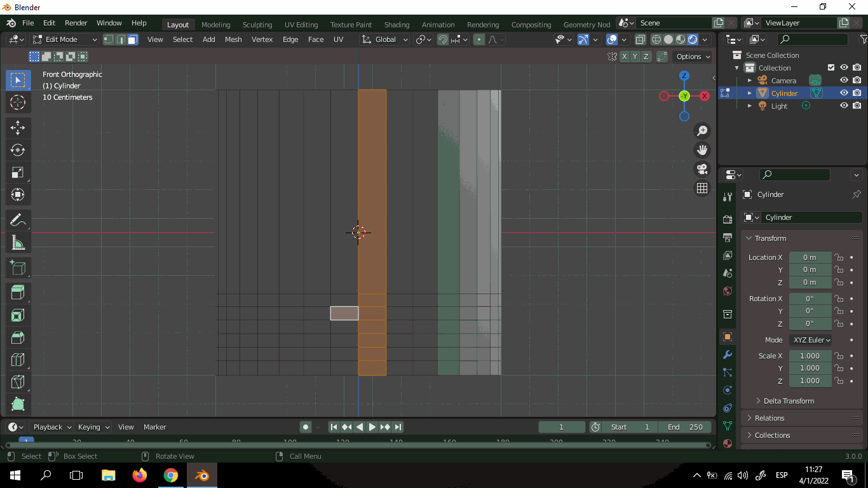The image size is (868, 488).
Task: Open the XYZ Euler rotation mode dropdown
Action: [810, 340]
